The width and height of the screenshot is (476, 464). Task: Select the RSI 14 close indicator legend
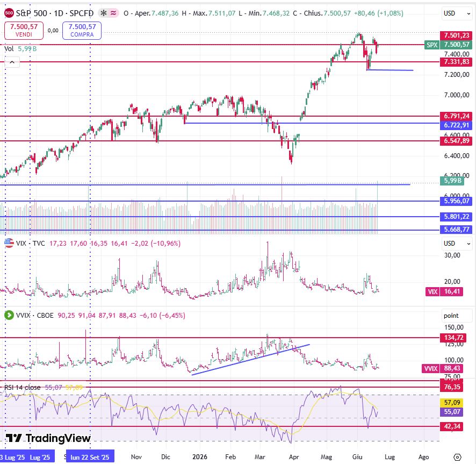[x=23, y=388]
